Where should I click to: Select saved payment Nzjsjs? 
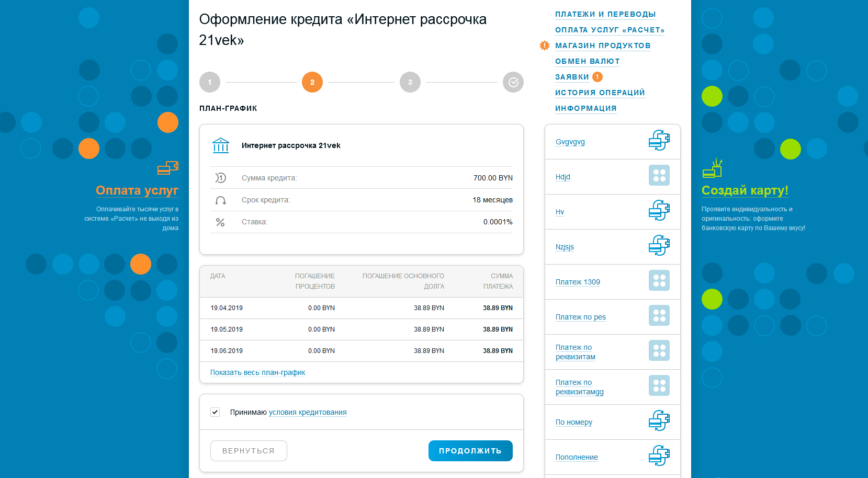click(x=565, y=247)
